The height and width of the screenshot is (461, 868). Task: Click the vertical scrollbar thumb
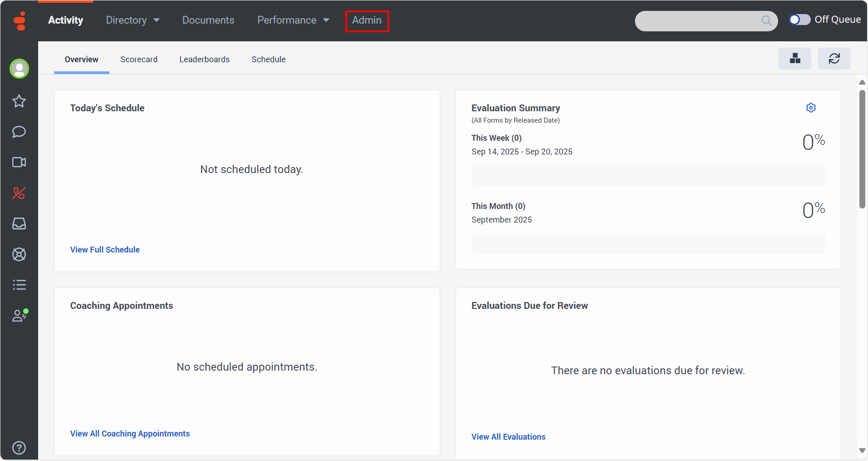point(862,149)
